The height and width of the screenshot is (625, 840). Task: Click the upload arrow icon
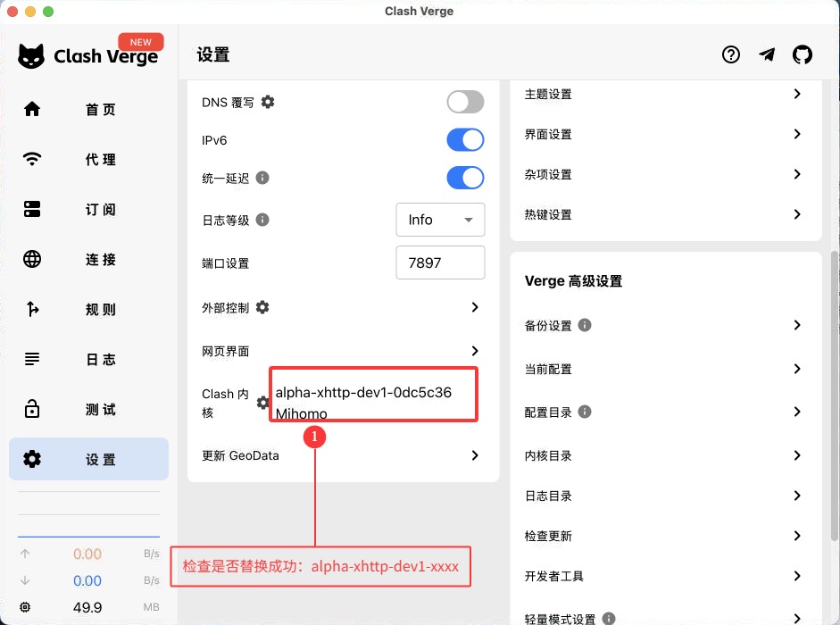(x=25, y=554)
